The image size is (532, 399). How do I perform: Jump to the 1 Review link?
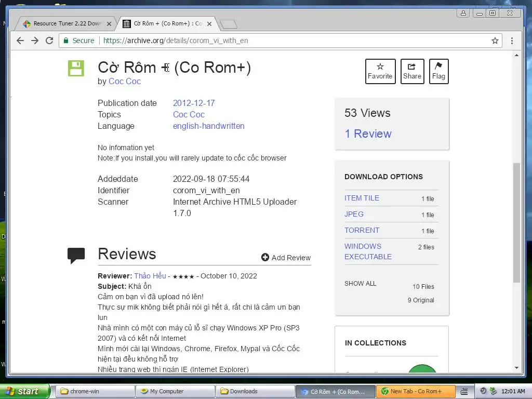coord(368,134)
